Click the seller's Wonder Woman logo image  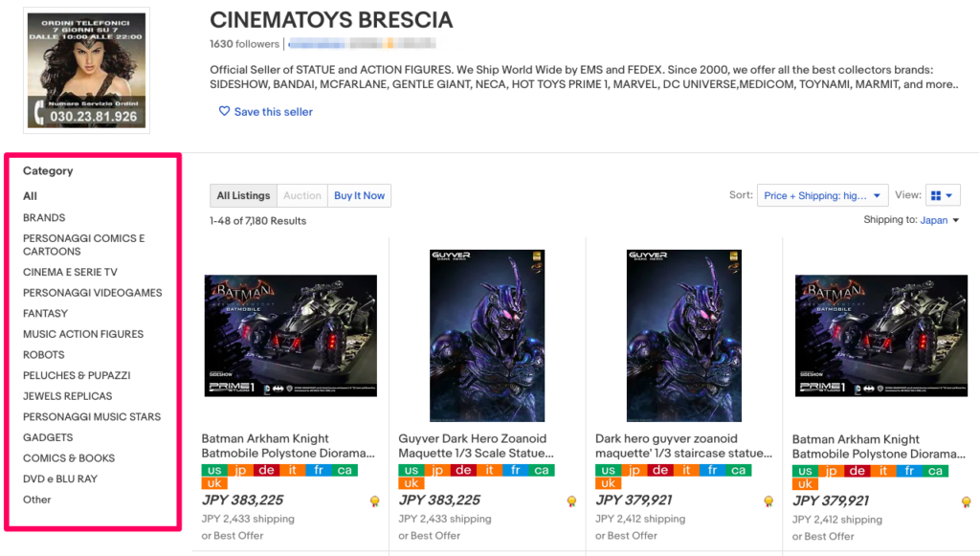(x=86, y=70)
